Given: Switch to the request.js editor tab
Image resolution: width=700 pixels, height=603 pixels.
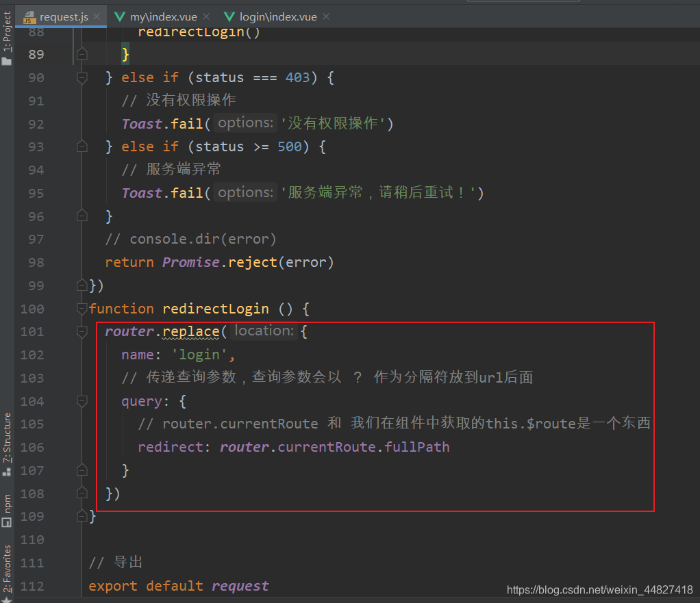Looking at the screenshot, I should pos(61,17).
